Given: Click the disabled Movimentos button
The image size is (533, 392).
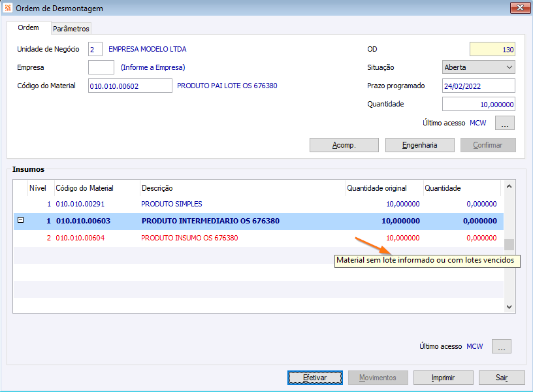Looking at the screenshot, I should (378, 378).
